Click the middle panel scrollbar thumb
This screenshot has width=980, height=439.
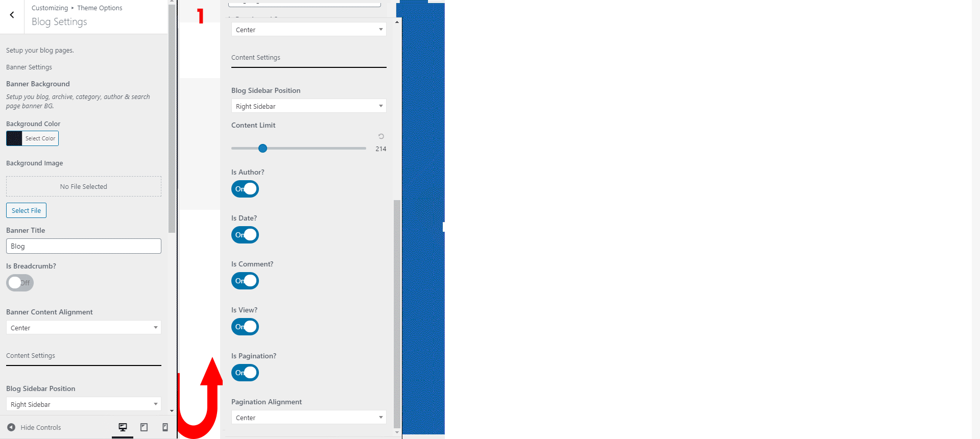pyautogui.click(x=397, y=314)
